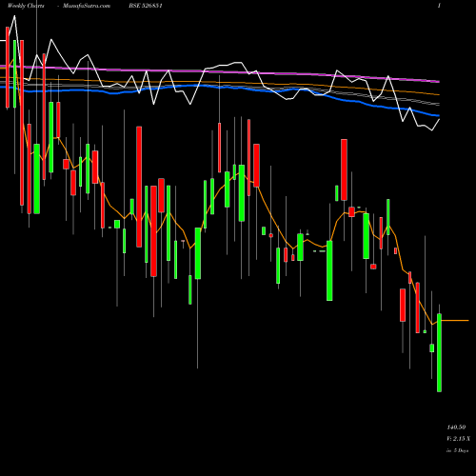
Task: Click the "140.59" price value
Action: [x=456, y=427]
